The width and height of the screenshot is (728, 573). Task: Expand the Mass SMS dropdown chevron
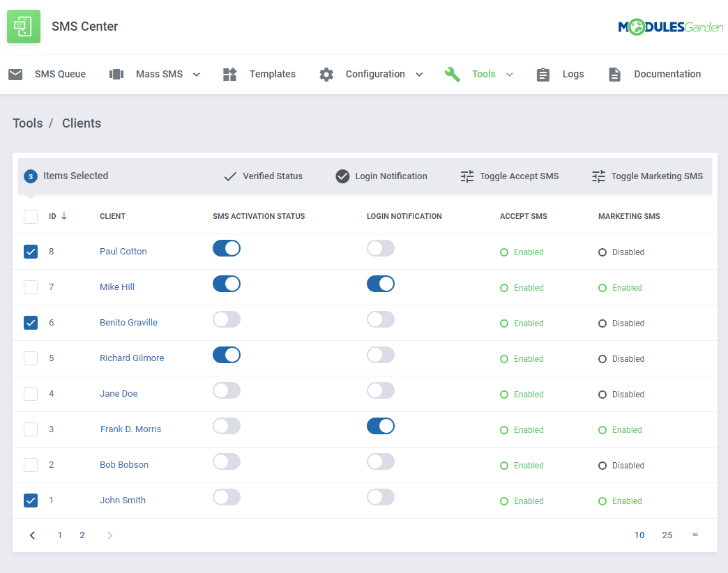click(197, 75)
